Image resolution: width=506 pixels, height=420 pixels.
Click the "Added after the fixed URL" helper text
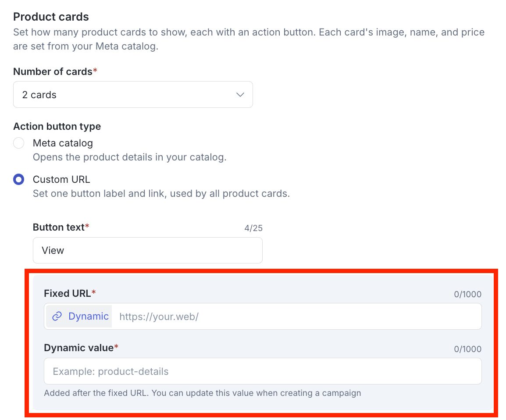click(x=202, y=393)
